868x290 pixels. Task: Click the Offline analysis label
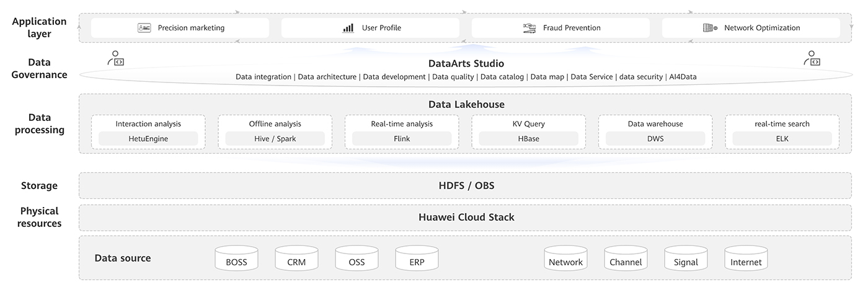275,124
